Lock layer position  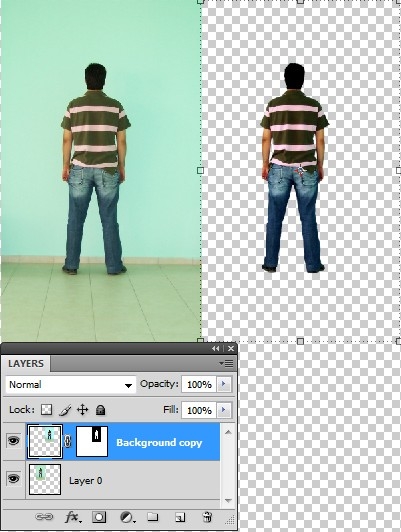click(82, 410)
